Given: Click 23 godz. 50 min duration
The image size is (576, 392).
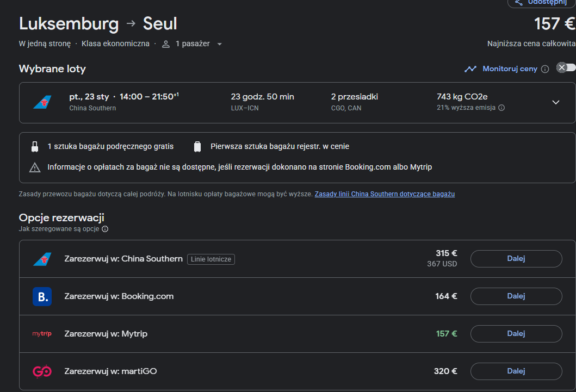Looking at the screenshot, I should (x=262, y=97).
